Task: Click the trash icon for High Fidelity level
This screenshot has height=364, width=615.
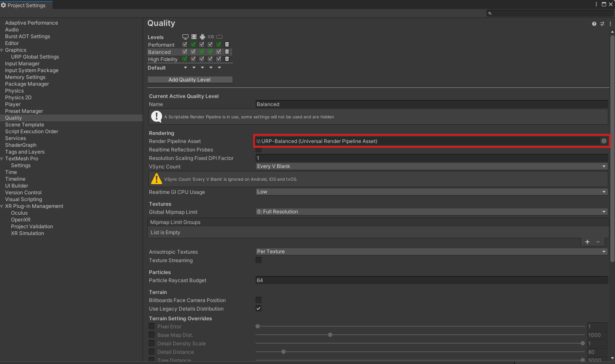Action: [227, 59]
